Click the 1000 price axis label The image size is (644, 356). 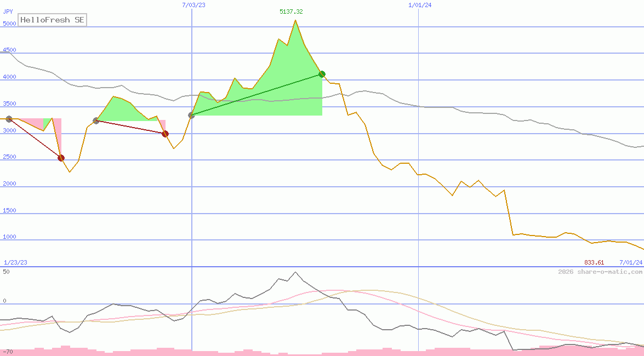[9, 237]
